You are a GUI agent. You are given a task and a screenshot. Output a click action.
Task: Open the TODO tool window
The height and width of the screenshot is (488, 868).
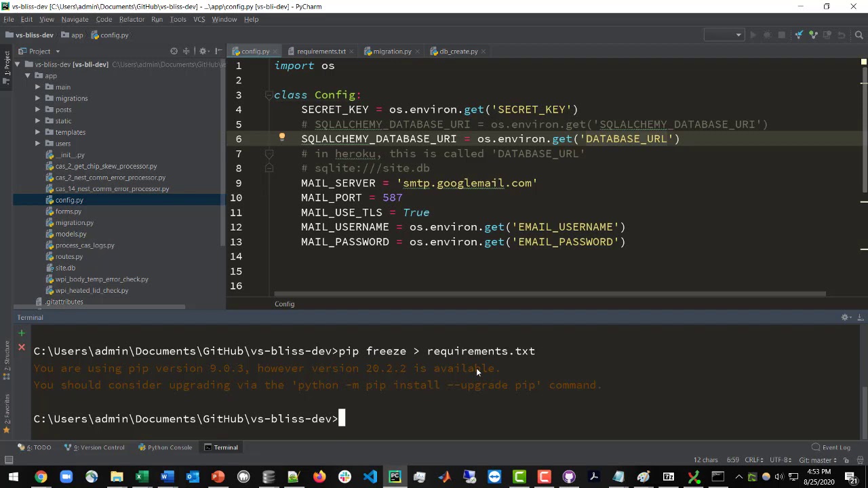coord(35,447)
